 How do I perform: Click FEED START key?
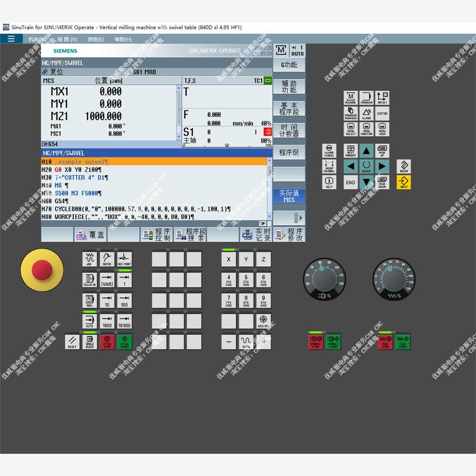point(403,342)
